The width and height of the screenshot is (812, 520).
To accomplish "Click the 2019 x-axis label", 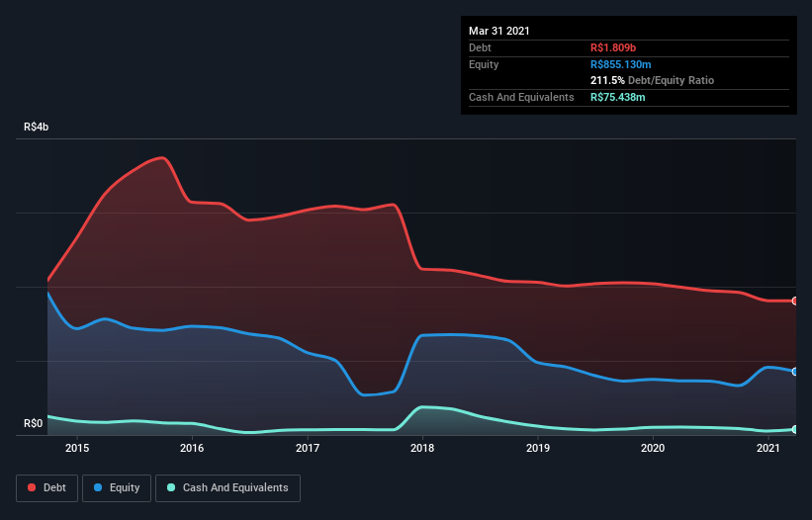I will click(x=538, y=448).
